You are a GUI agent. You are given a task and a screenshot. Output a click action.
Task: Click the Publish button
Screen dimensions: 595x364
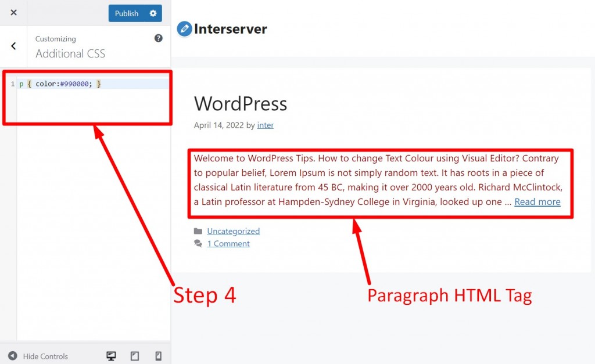[126, 13]
